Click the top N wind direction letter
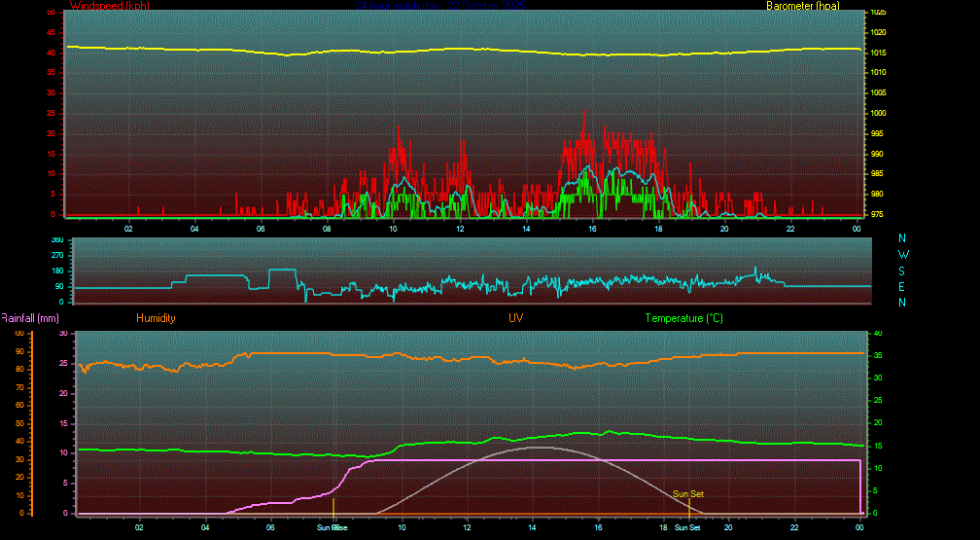 pyautogui.click(x=902, y=238)
